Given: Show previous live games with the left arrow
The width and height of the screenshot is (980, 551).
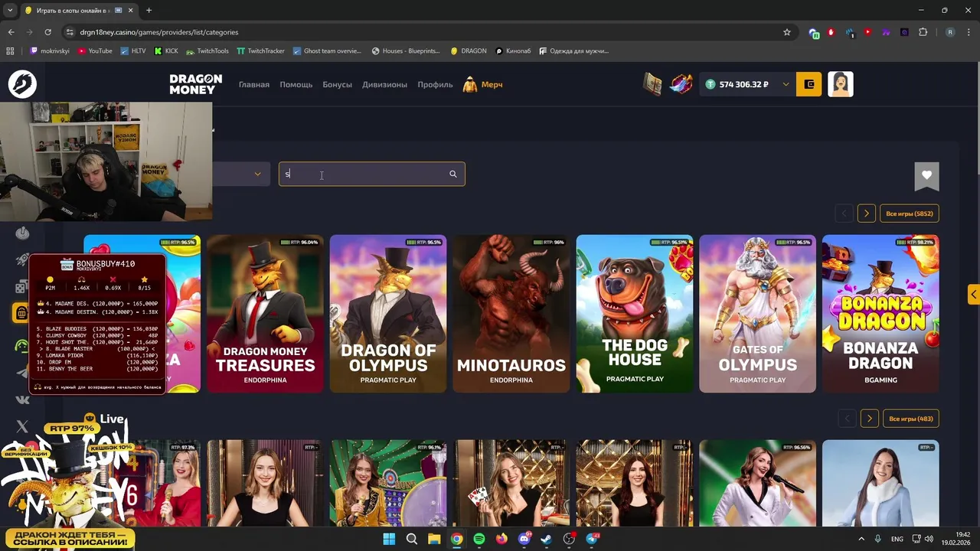Looking at the screenshot, I should coord(847,419).
